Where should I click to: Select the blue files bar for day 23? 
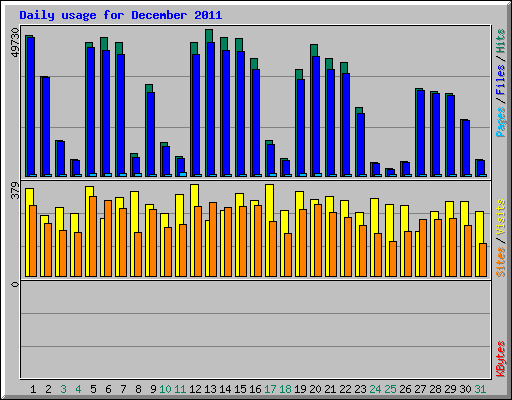[361, 145]
